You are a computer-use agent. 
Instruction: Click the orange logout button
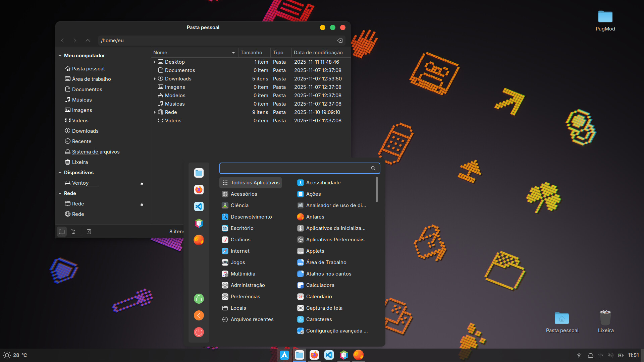coord(199,315)
